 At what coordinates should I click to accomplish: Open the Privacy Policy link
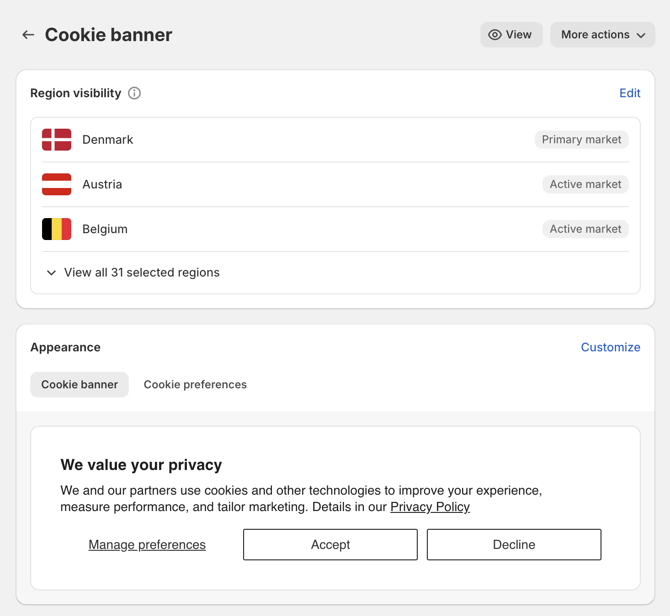click(x=430, y=507)
